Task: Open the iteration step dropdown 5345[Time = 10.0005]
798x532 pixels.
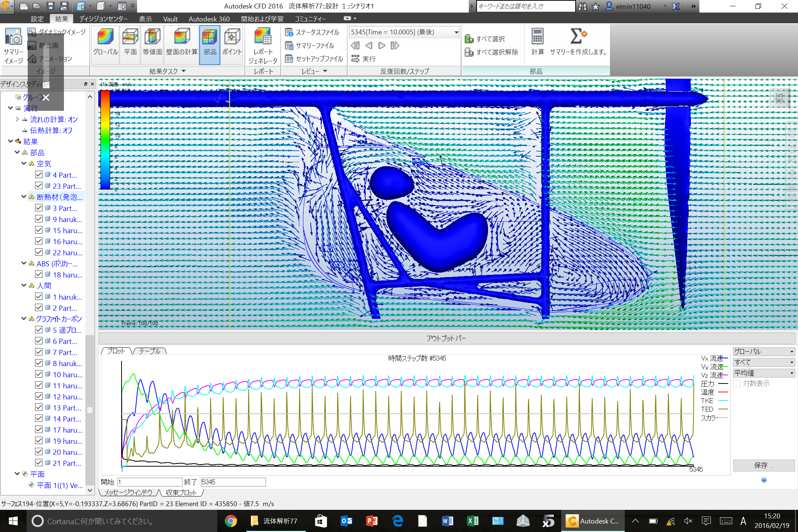Action: click(x=404, y=32)
